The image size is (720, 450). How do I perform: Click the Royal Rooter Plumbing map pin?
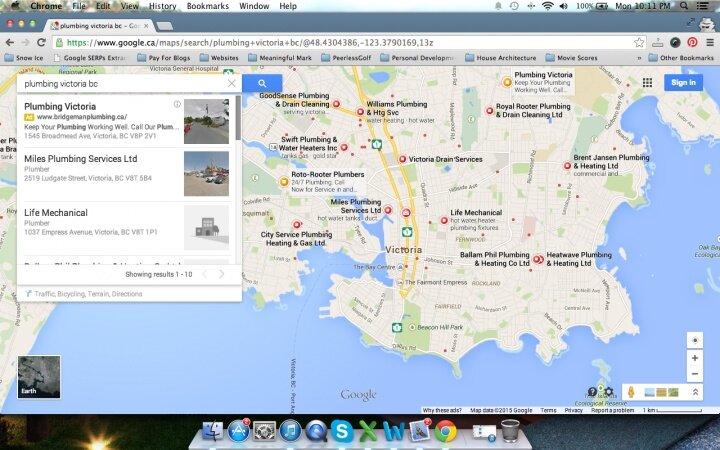click(x=490, y=111)
